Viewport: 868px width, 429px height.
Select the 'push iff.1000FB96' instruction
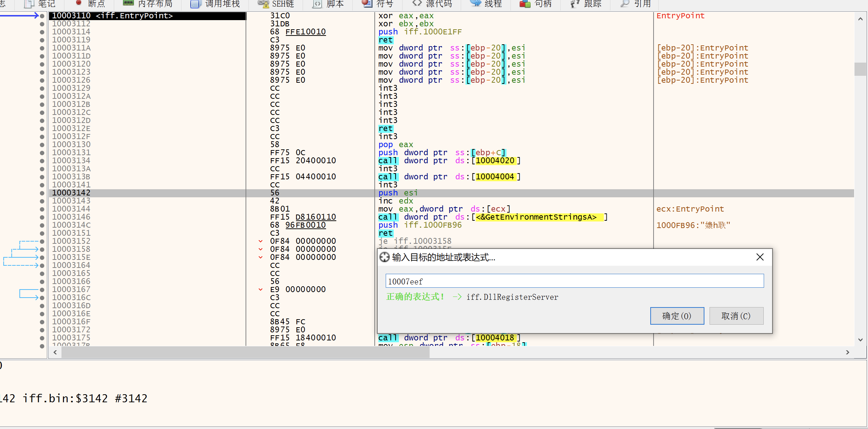tap(420, 225)
